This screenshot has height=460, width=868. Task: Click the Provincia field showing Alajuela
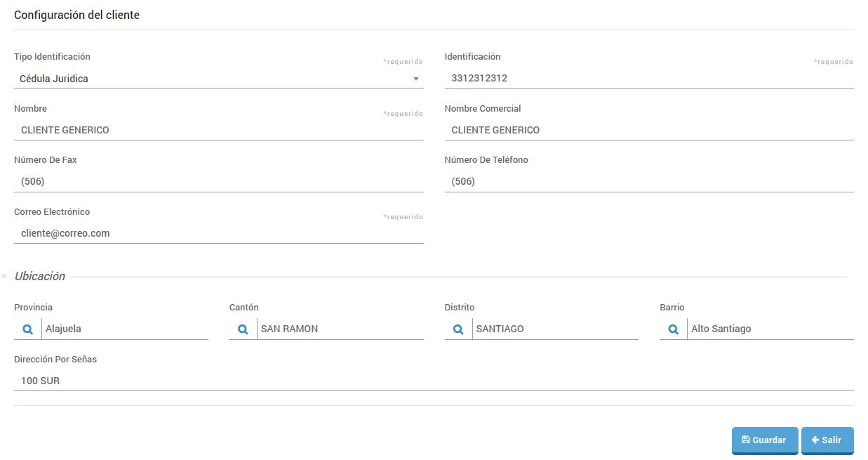click(125, 329)
